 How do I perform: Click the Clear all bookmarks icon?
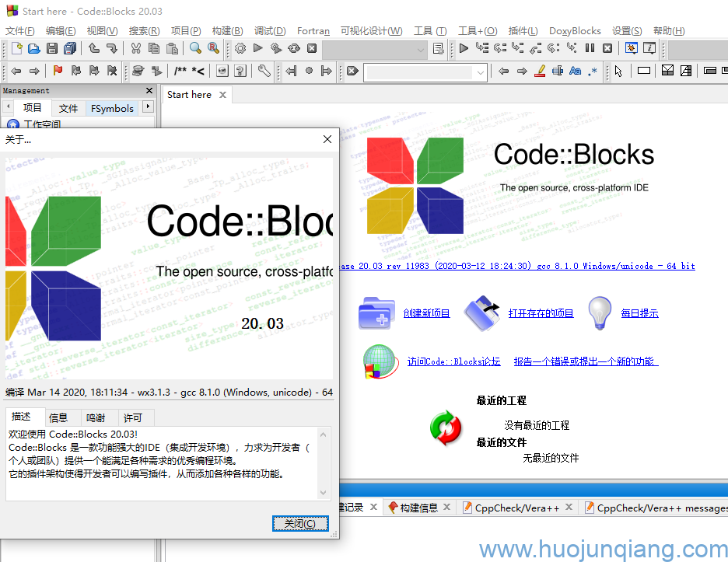(x=112, y=71)
